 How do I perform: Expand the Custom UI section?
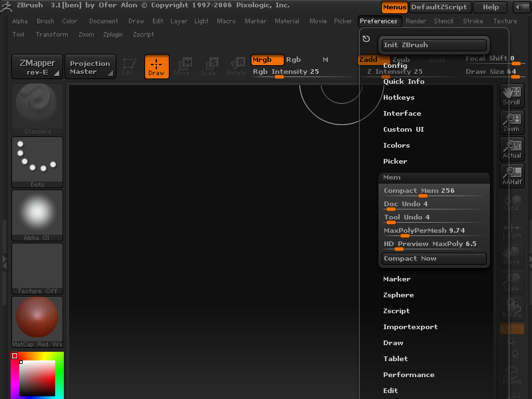coord(404,129)
